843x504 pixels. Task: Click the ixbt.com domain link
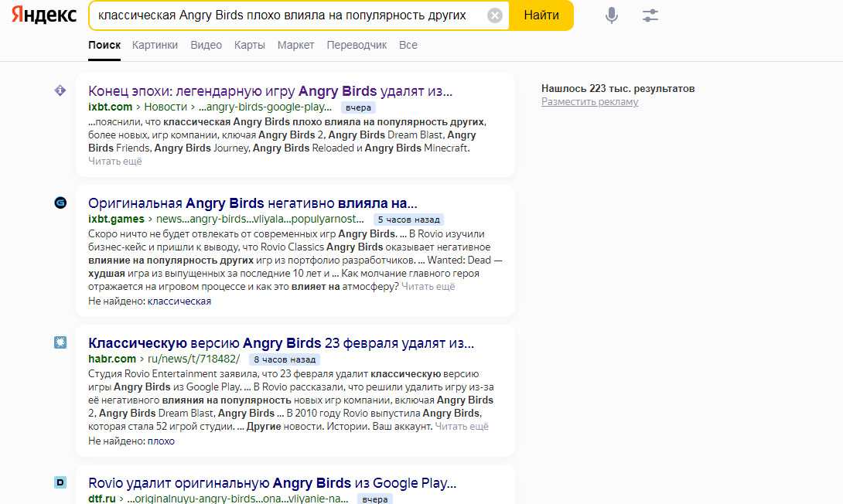point(111,107)
